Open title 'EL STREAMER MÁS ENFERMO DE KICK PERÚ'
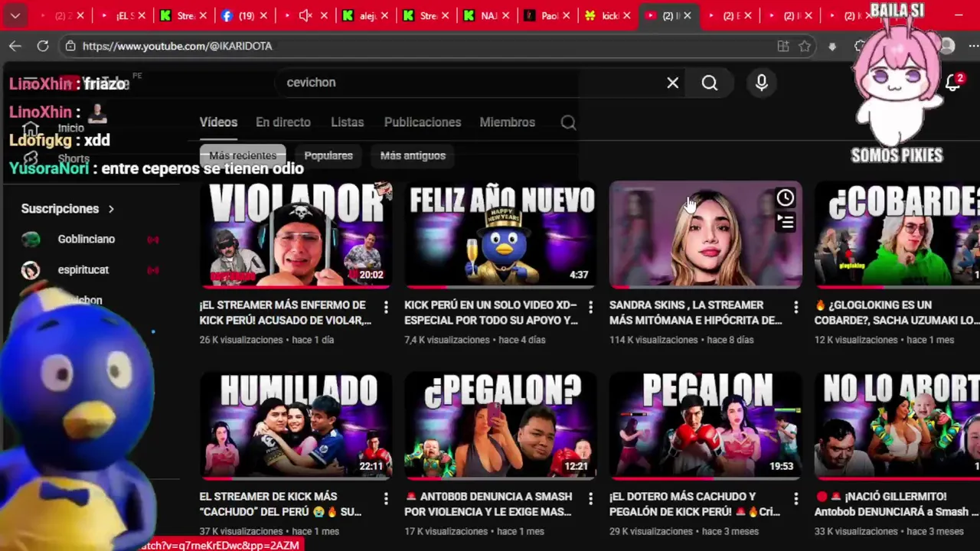Screen dimensions: 980x551 tap(285, 313)
